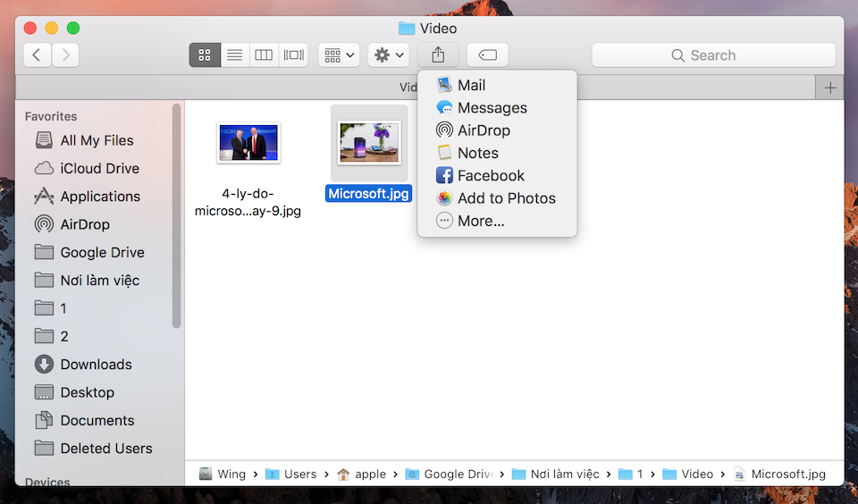This screenshot has width=858, height=504.
Task: Click the Microsoft.jpg file name label
Action: click(369, 194)
